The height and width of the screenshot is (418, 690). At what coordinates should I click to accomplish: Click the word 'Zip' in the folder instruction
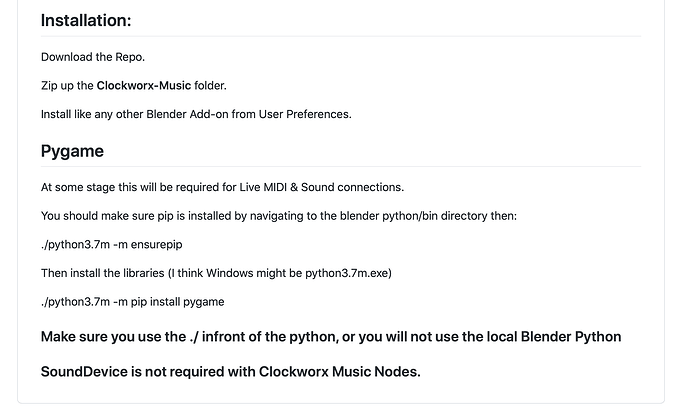click(x=49, y=86)
